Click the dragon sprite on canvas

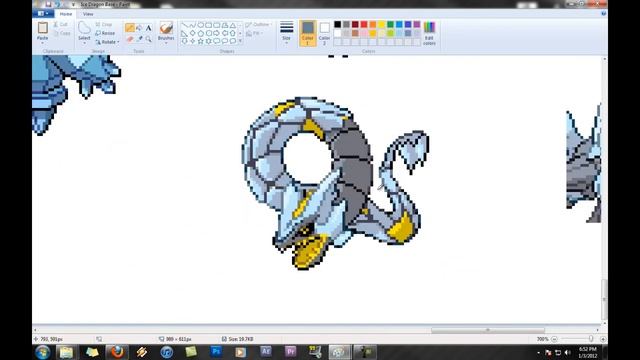[x=335, y=183]
